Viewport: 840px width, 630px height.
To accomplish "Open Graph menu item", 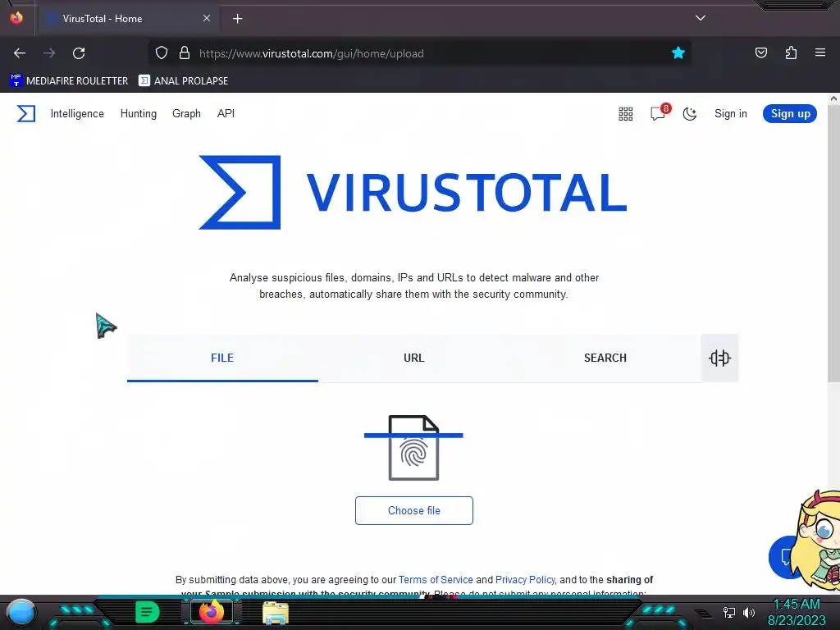I will click(186, 113).
